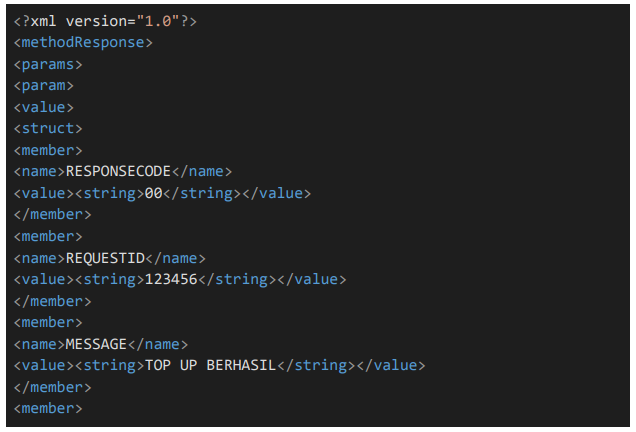Screen dimensions: 636x432
Task: Click the first member opening tag
Action: coord(49,150)
